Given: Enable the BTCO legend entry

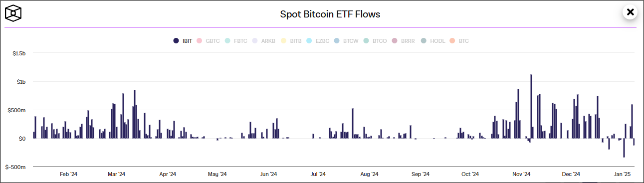Looking at the screenshot, I should point(376,41).
